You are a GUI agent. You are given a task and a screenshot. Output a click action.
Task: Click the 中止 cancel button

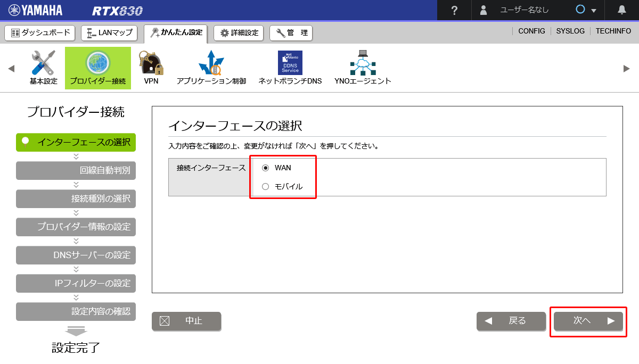point(186,321)
